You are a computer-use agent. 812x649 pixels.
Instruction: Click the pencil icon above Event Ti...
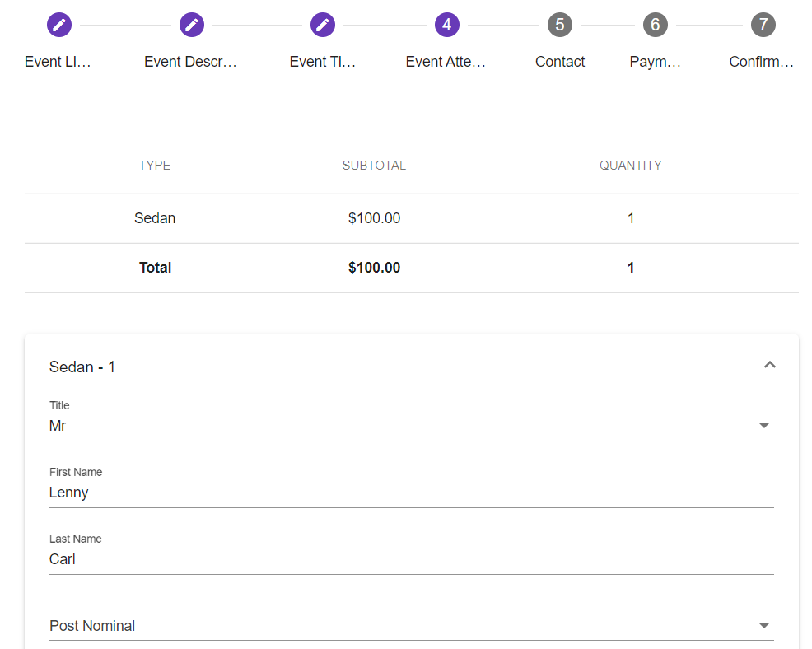(x=323, y=25)
